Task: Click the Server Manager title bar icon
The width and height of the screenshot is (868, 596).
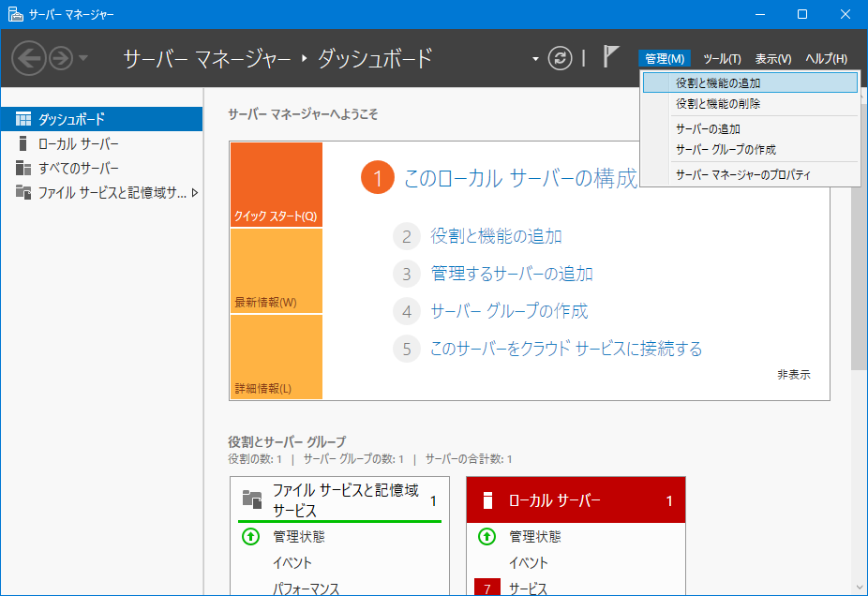Action: coord(16,14)
